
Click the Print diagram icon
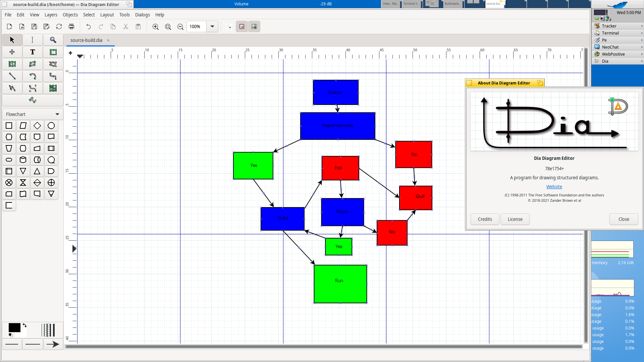tap(71, 26)
